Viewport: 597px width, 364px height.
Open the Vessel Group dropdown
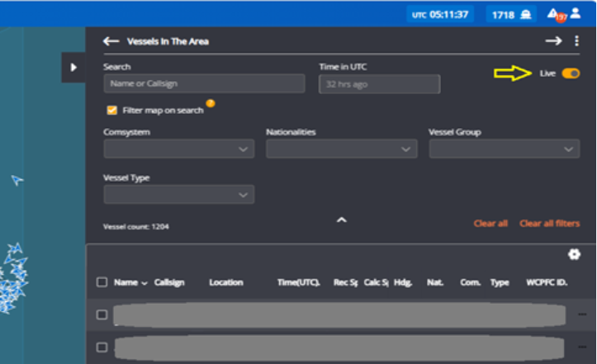(x=504, y=149)
